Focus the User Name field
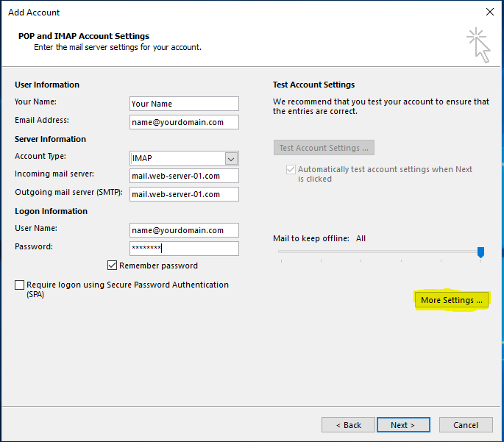 (184, 230)
